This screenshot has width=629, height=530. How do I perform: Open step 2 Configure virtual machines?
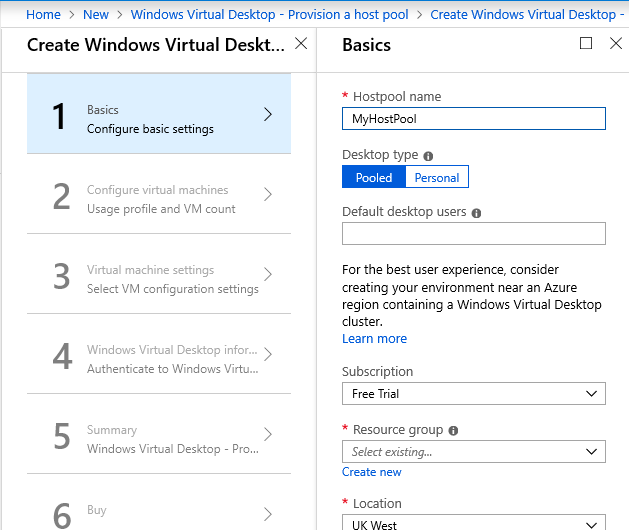(x=159, y=194)
